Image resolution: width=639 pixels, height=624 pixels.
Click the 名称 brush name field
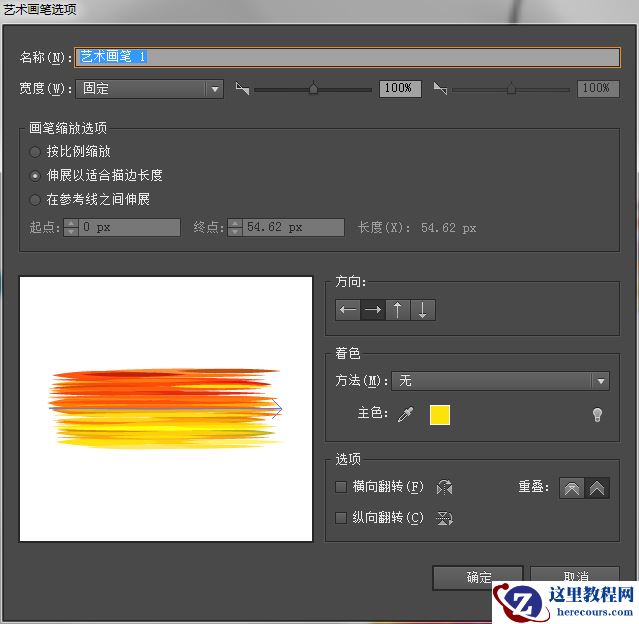click(x=348, y=57)
